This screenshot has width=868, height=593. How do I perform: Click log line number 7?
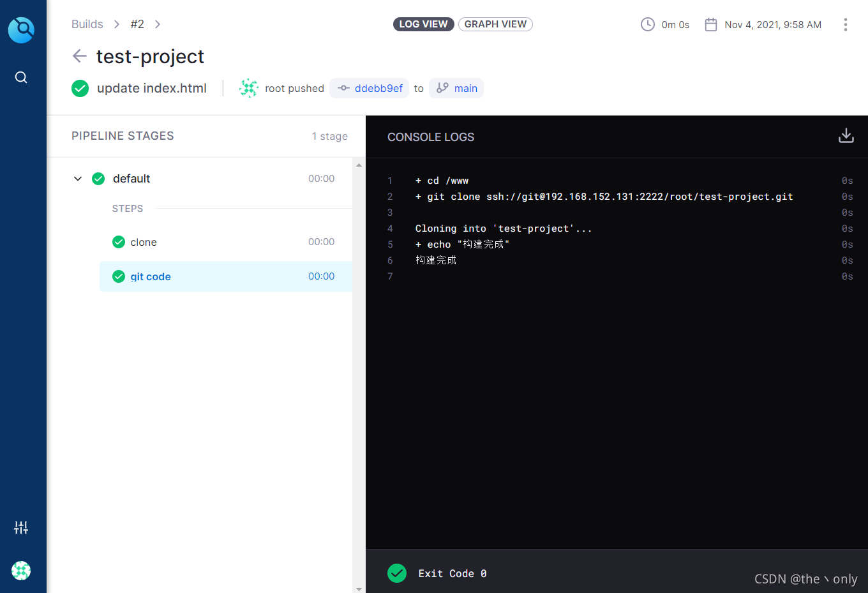[390, 276]
